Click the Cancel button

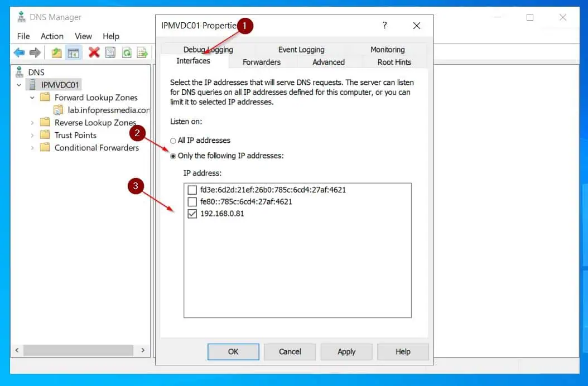click(x=290, y=351)
